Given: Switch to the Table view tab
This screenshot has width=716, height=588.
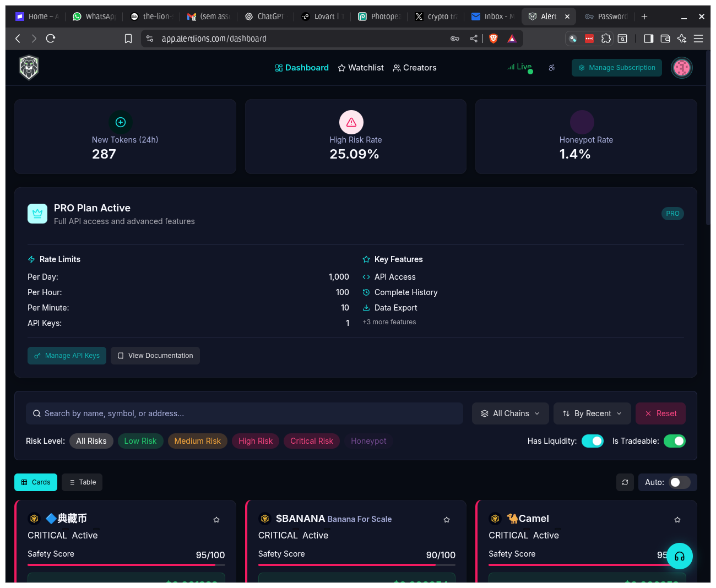Looking at the screenshot, I should click(x=82, y=482).
